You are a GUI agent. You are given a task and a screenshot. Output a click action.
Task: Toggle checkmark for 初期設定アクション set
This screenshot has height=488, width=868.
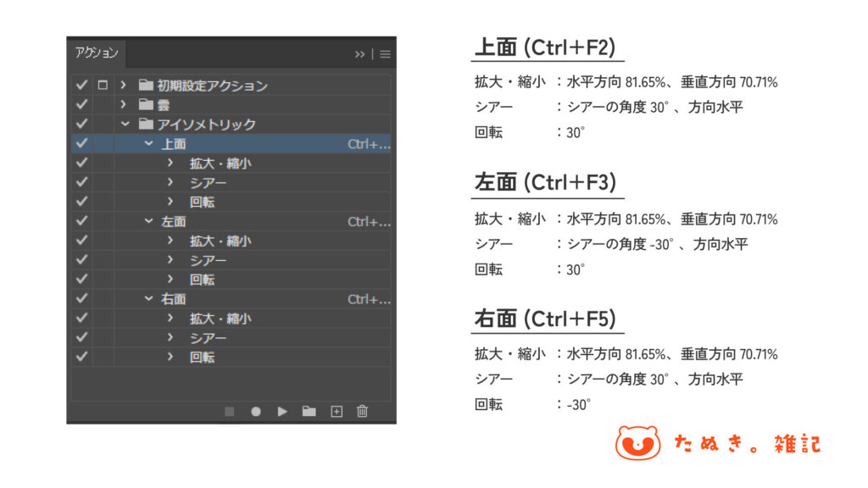(81, 86)
